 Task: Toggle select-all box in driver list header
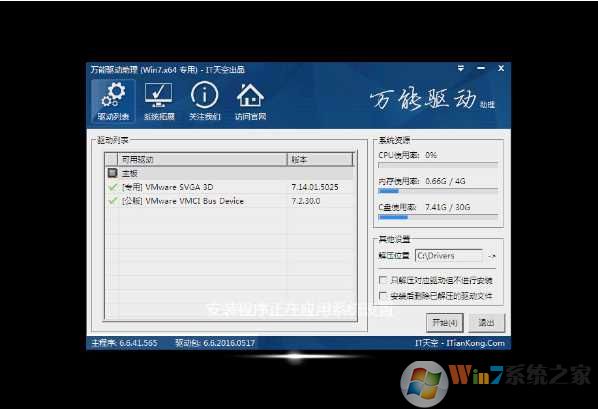(x=112, y=159)
